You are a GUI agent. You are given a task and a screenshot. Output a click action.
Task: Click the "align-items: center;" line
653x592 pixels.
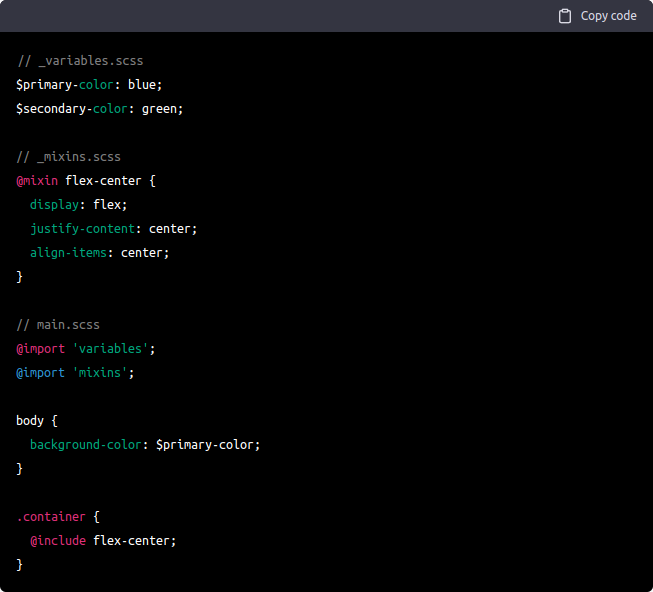click(x=100, y=253)
